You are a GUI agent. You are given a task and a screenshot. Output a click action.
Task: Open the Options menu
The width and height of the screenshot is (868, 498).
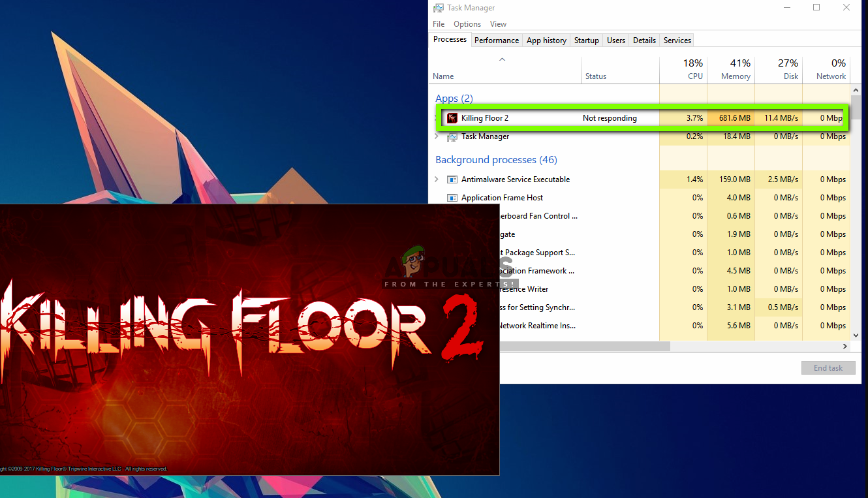point(467,24)
